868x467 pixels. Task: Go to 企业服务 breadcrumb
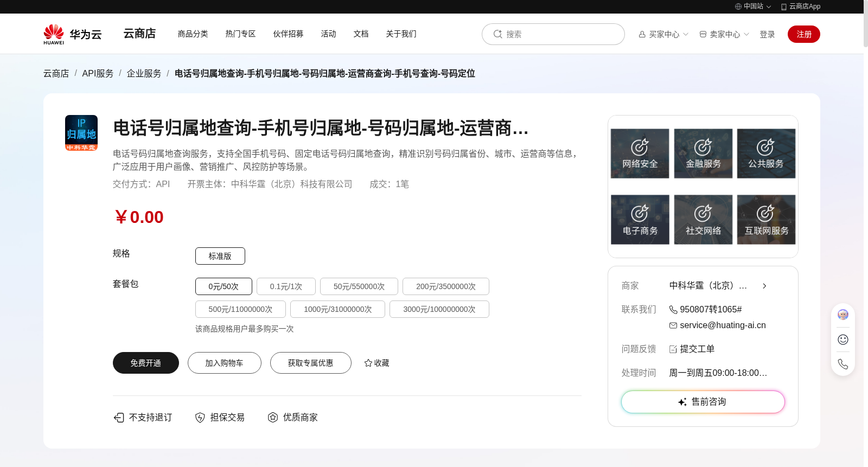coord(144,73)
